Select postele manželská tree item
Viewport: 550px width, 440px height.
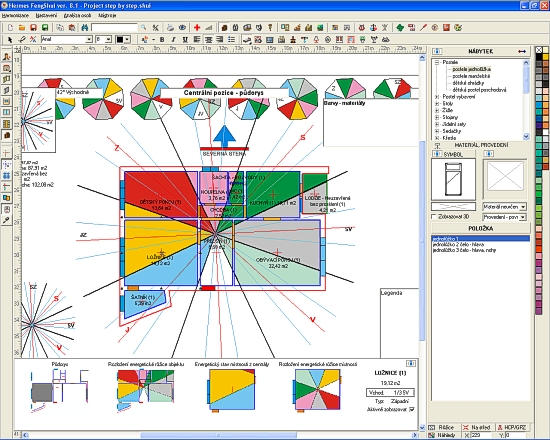[471, 76]
